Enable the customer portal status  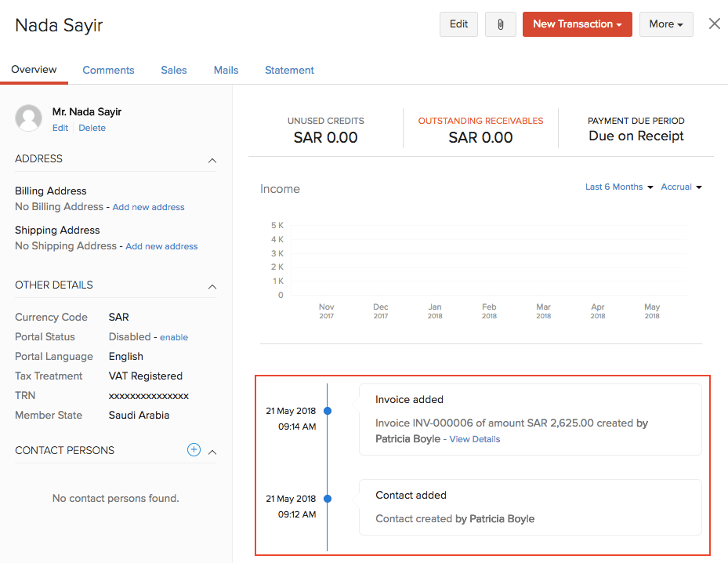[174, 337]
